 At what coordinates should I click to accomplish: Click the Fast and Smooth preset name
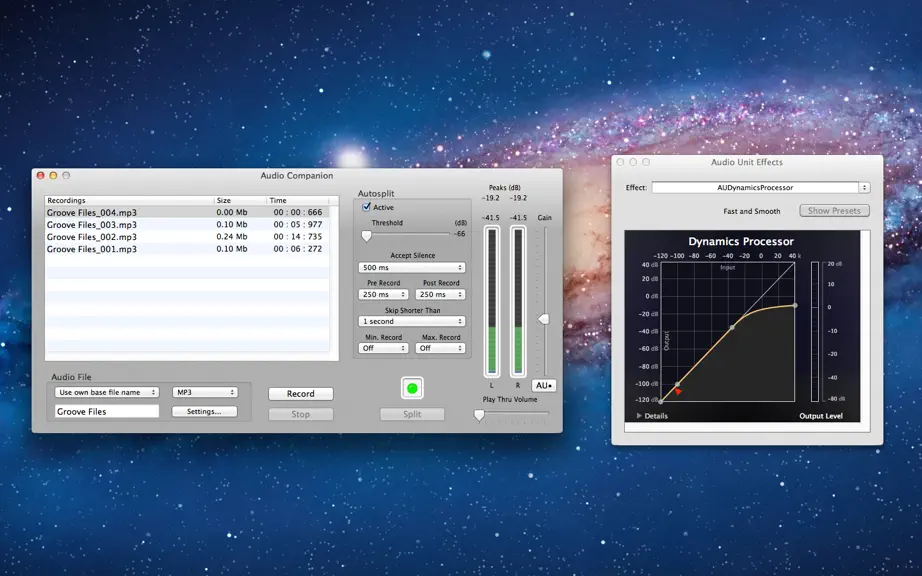pyautogui.click(x=751, y=211)
